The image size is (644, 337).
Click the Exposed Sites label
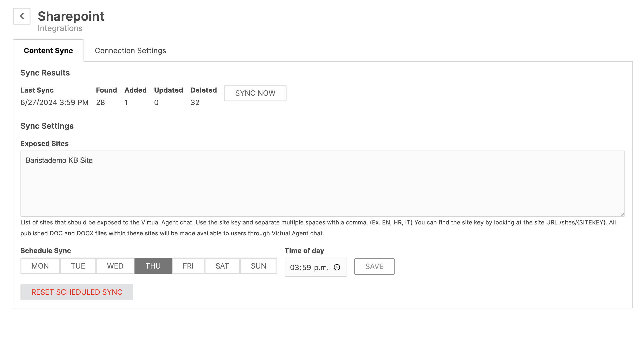pos(45,144)
